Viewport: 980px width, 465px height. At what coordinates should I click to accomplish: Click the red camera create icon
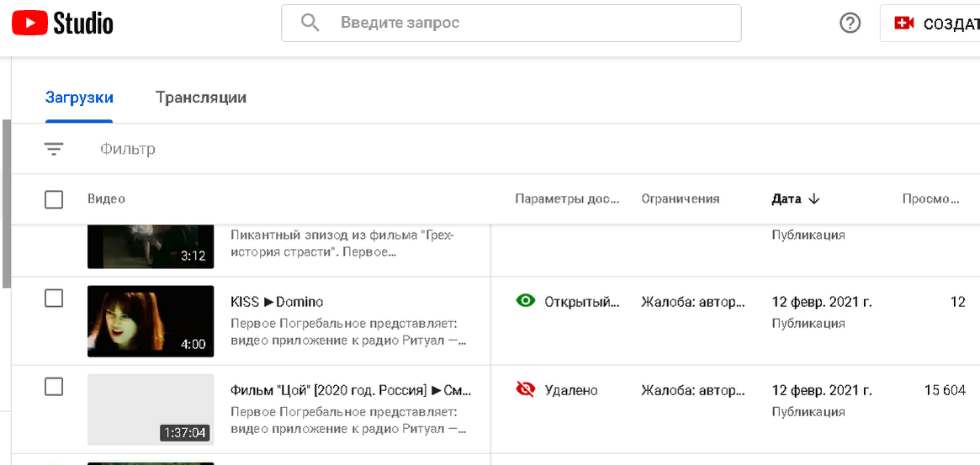(x=904, y=24)
